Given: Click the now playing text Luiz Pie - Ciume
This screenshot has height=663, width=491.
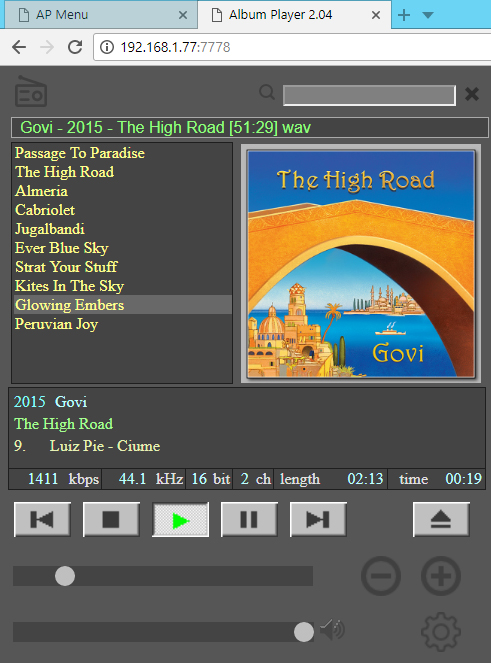Looking at the screenshot, I should pyautogui.click(x=104, y=446).
